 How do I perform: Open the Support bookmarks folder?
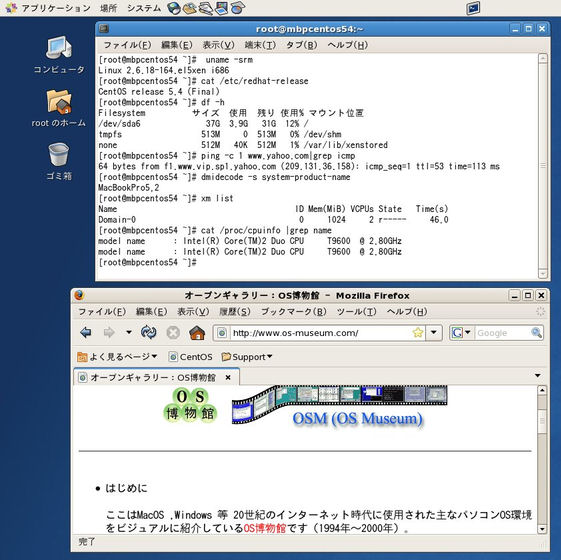[247, 357]
